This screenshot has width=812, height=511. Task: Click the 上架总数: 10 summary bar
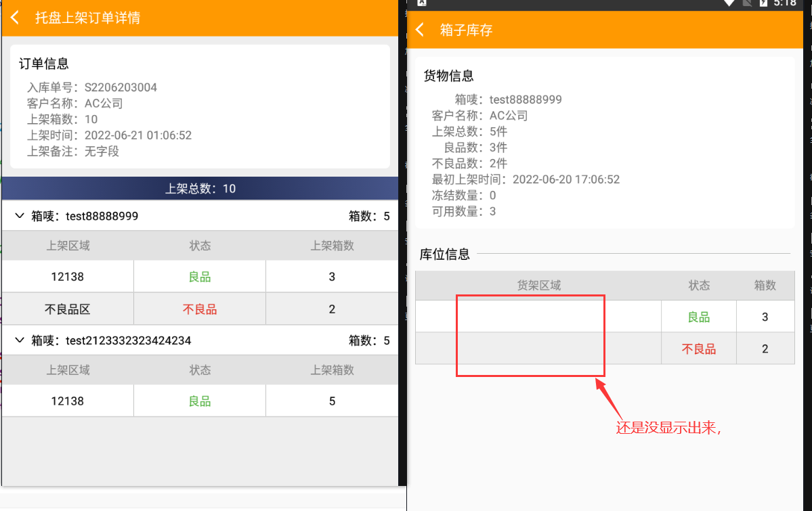(x=200, y=189)
